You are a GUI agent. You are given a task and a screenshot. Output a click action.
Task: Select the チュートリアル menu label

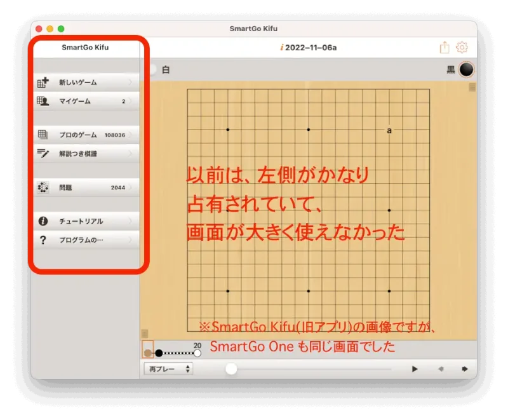point(81,221)
